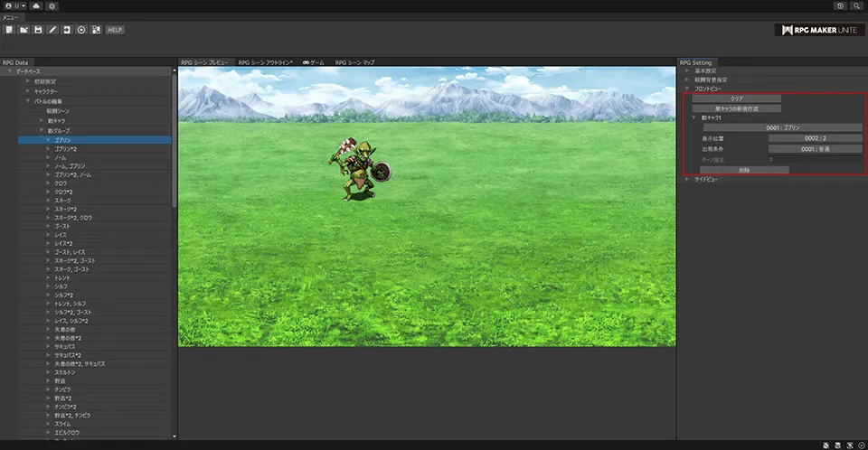Expand the 基本設定 section in RPG Setting
Viewport: 868px width, 450px height.
coord(705,70)
